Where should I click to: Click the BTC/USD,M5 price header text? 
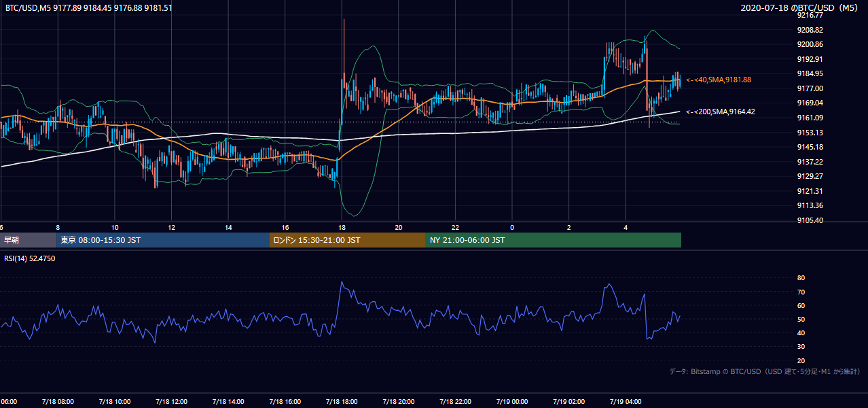(x=88, y=7)
